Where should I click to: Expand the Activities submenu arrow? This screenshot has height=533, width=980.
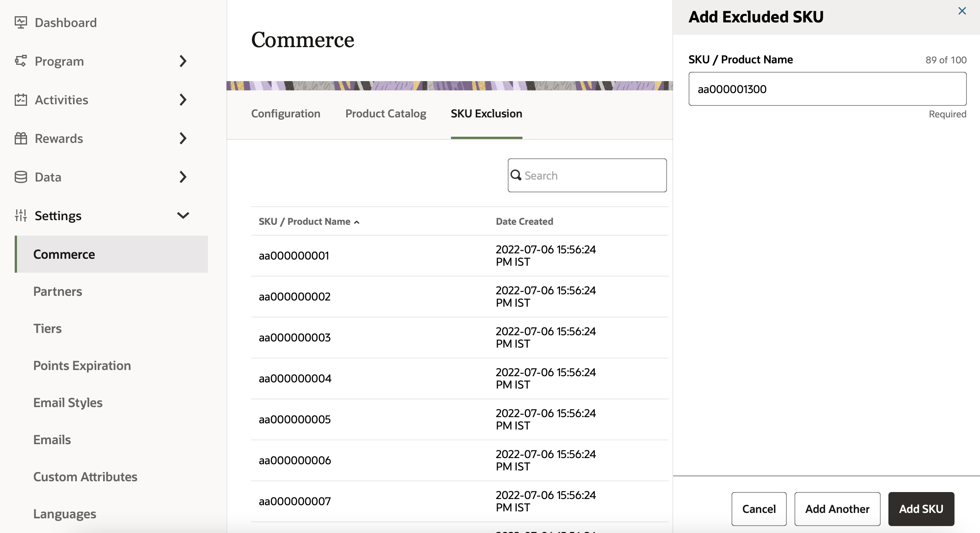tap(183, 100)
